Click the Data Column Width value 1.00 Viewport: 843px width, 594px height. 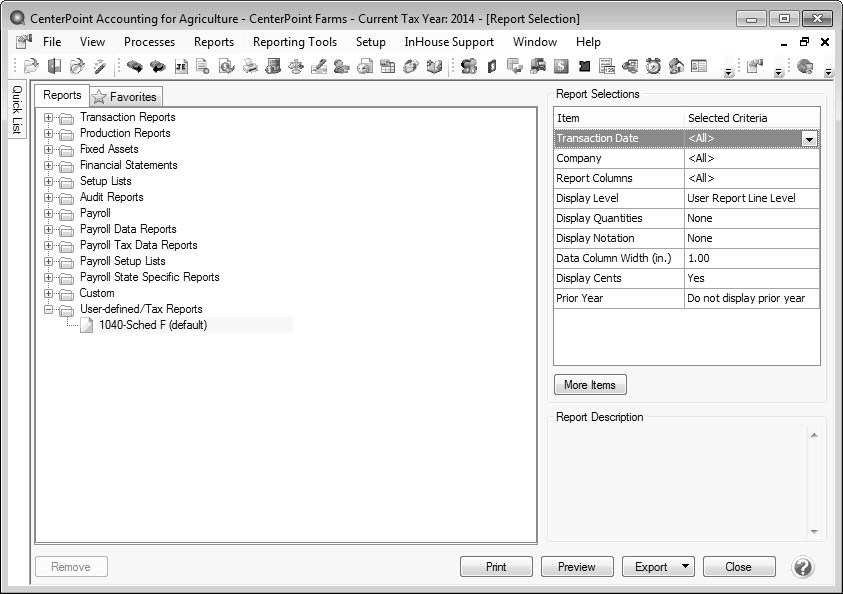[698, 258]
